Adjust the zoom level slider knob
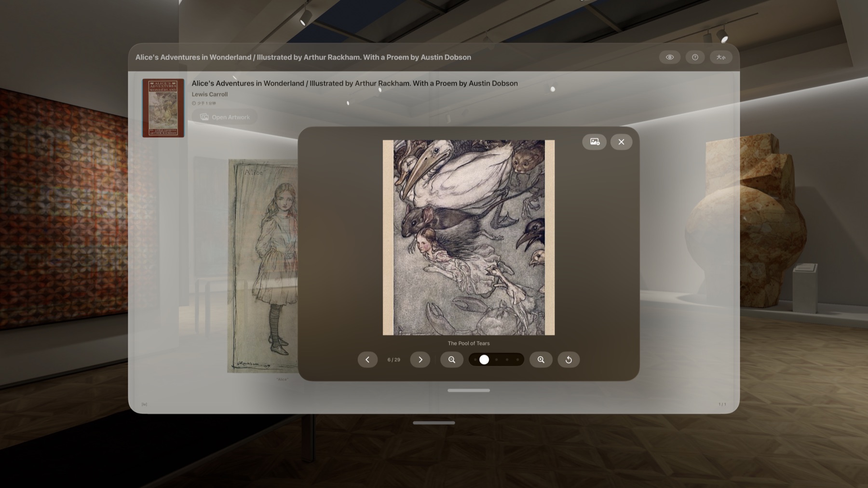Image resolution: width=868 pixels, height=488 pixels. coord(484,360)
